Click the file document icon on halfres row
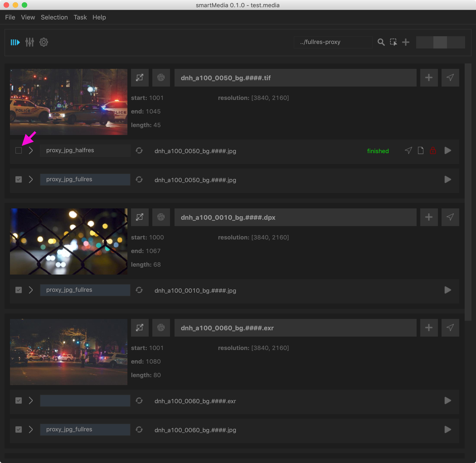The height and width of the screenshot is (463, 476). (x=420, y=151)
